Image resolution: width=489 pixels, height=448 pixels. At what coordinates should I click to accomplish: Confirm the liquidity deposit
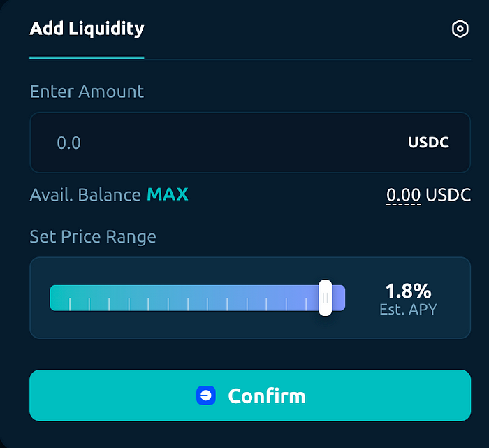coord(250,396)
